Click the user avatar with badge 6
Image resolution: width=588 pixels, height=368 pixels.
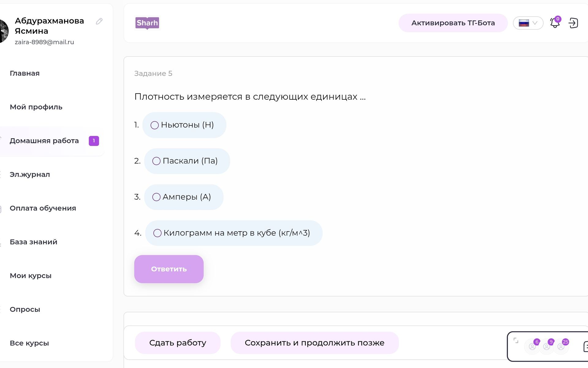coord(533,346)
